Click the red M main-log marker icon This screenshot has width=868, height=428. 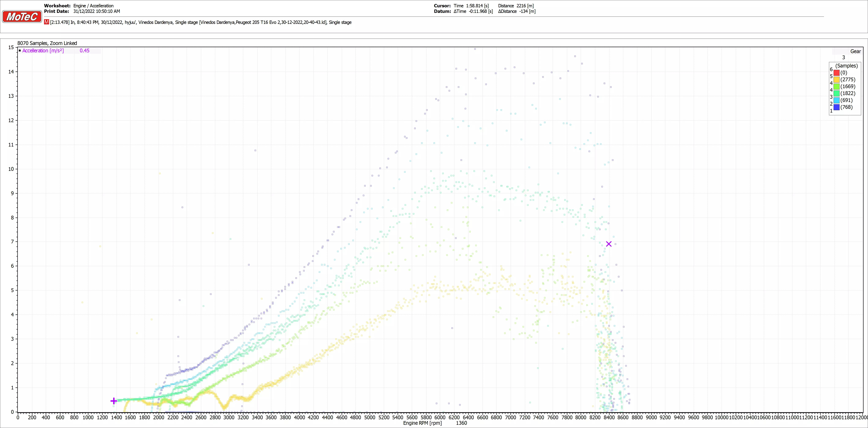coord(46,22)
